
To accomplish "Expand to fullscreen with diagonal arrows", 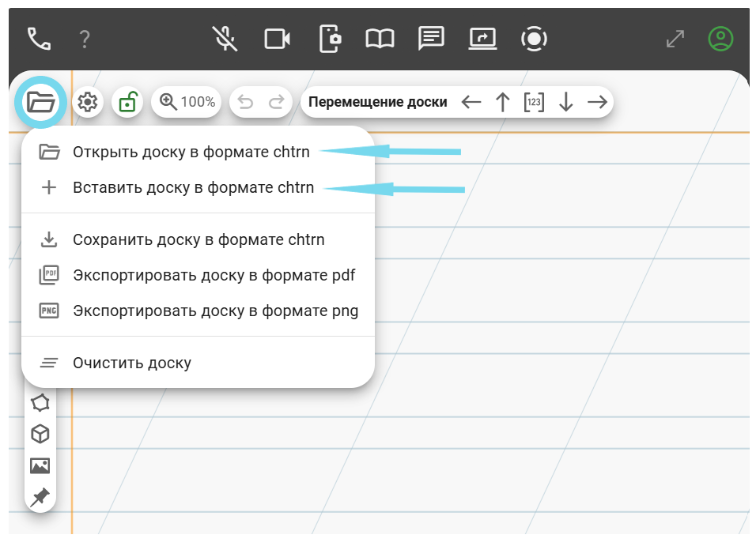I will (x=675, y=39).
